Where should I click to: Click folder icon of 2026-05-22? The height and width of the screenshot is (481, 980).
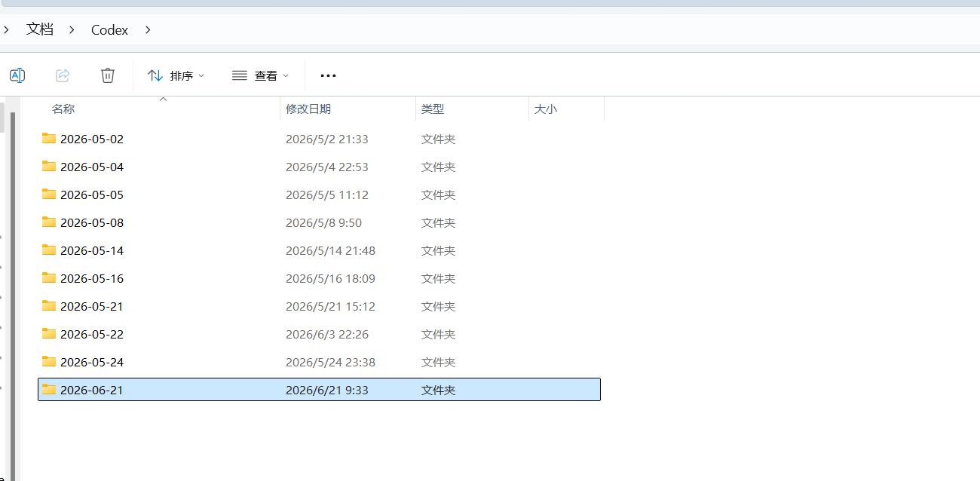[x=49, y=333]
